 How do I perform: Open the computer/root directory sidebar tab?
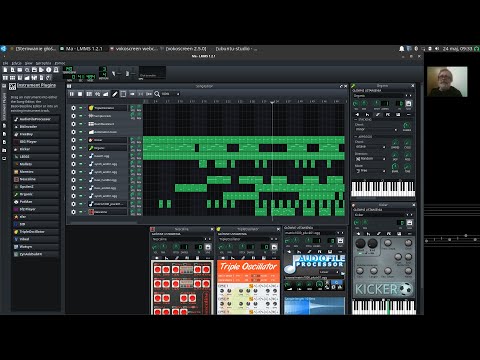point(4,158)
